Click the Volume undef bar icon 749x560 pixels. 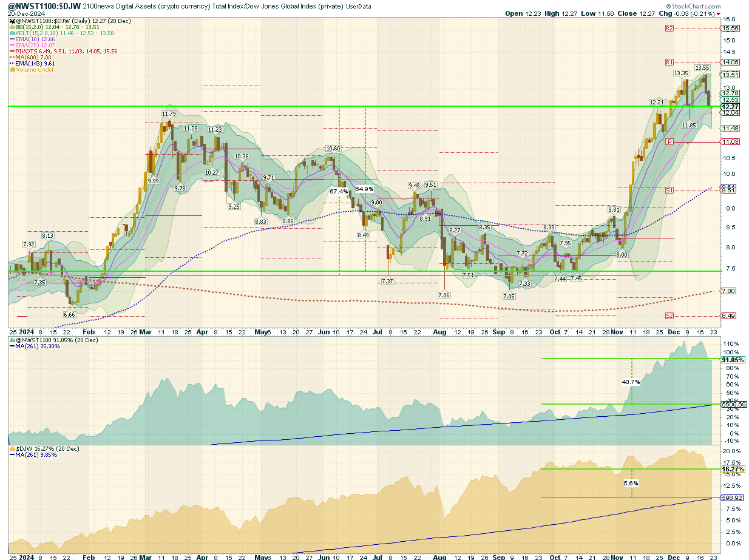click(x=11, y=70)
